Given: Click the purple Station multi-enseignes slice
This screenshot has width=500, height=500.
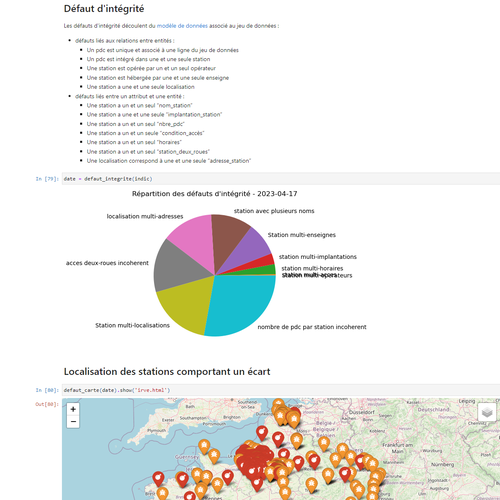Looking at the screenshot, I should pos(253,250).
